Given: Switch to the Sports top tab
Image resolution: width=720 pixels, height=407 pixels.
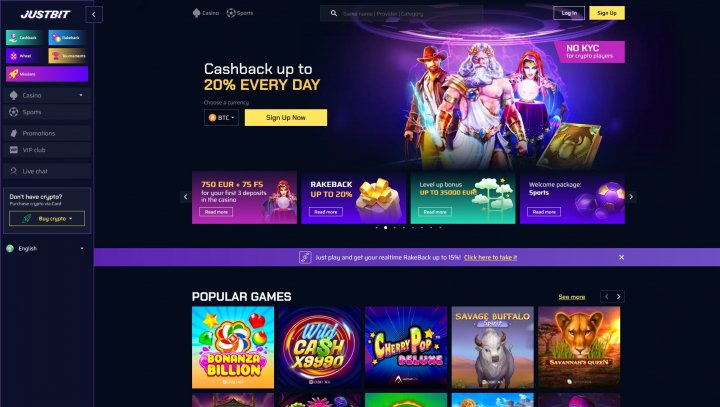Looking at the screenshot, I should (x=240, y=13).
